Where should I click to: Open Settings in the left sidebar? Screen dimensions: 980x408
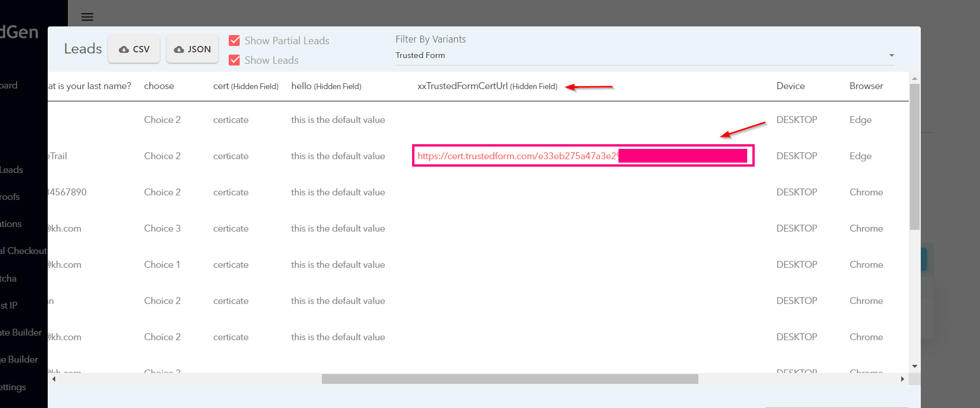(13, 387)
